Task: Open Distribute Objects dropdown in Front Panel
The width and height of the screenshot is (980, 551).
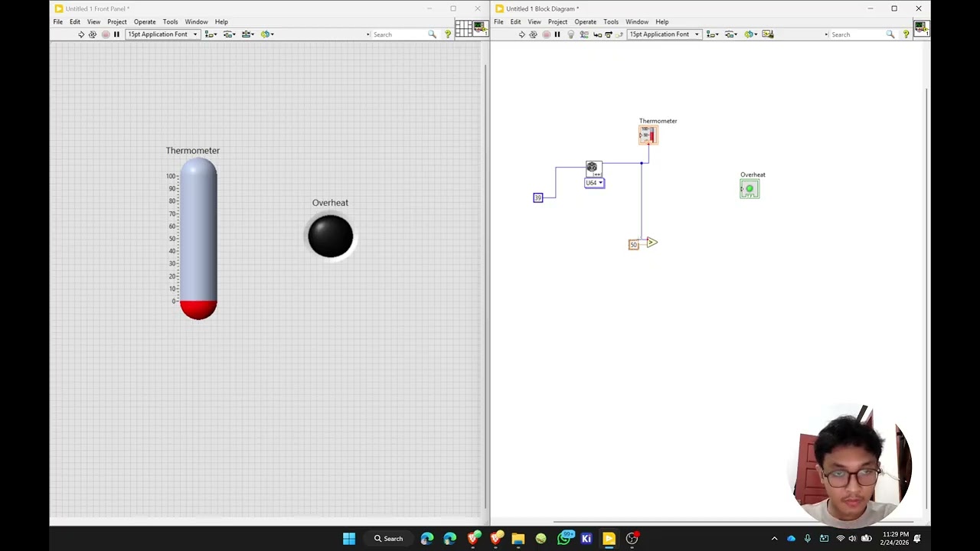Action: 229,34
